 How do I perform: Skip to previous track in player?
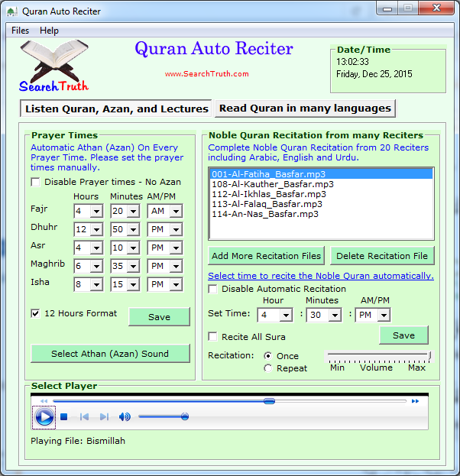point(84,417)
